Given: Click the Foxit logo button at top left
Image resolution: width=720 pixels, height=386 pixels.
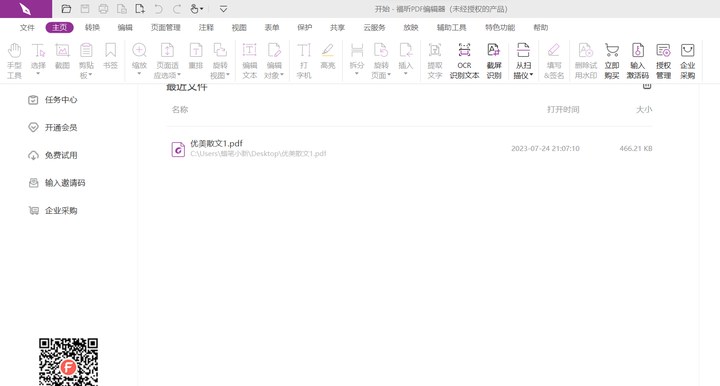Looking at the screenshot, I should 26,9.
